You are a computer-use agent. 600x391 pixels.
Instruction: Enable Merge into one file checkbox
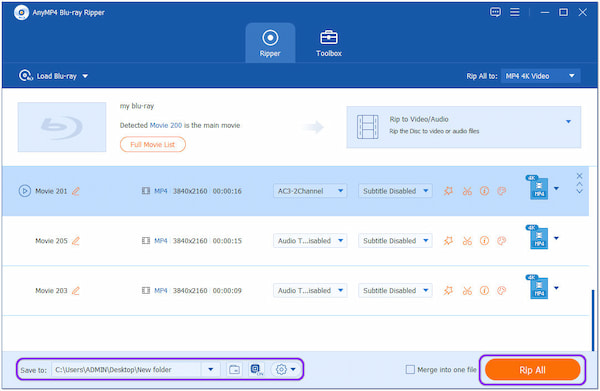pos(410,370)
